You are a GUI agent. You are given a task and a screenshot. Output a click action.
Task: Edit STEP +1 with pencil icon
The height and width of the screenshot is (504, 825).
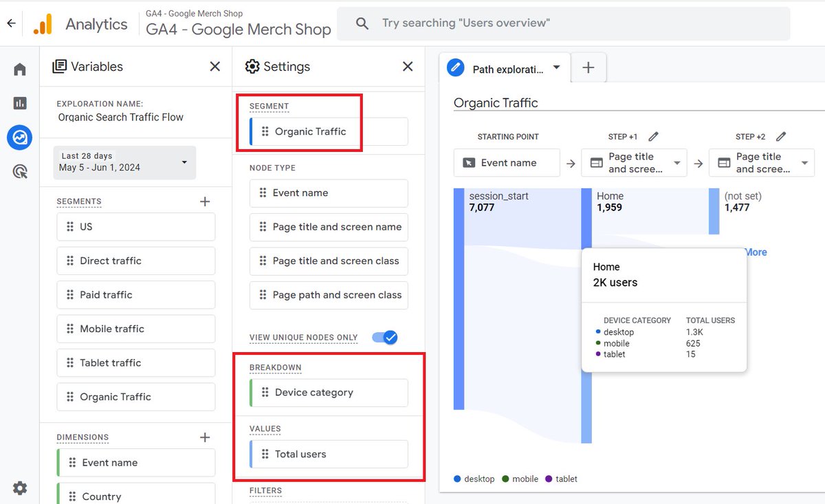653,136
